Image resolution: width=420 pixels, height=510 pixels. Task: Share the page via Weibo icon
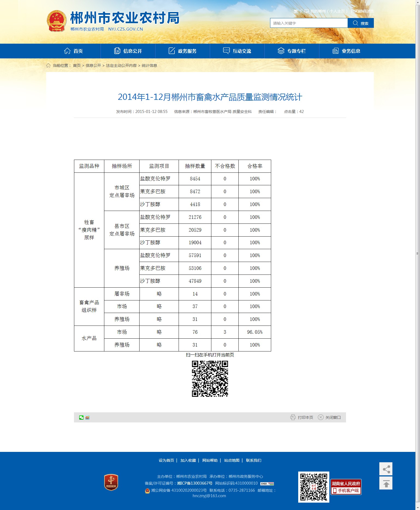(x=87, y=417)
